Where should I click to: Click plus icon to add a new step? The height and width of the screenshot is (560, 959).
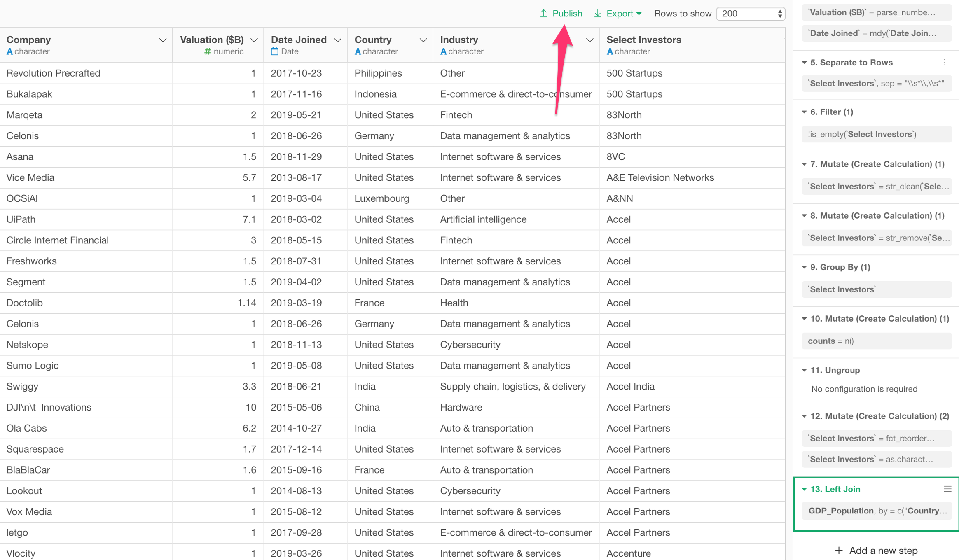point(839,551)
